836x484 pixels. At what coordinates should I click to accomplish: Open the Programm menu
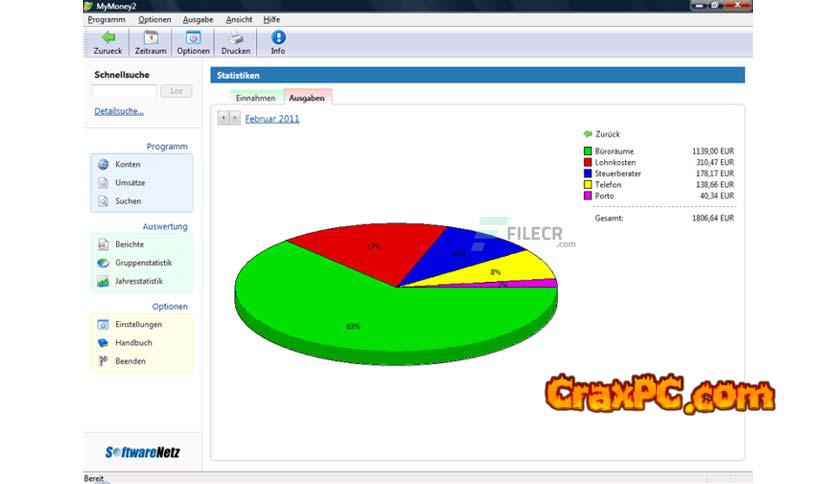(x=106, y=20)
